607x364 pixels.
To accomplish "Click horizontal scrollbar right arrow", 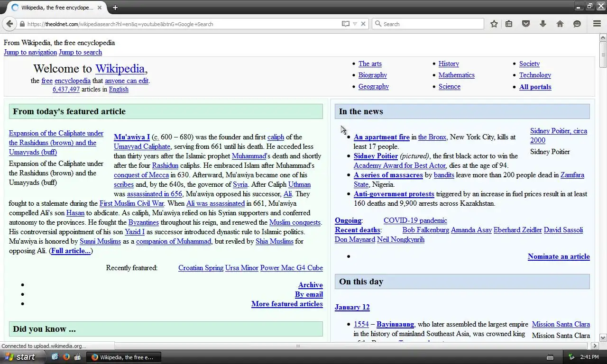I will coord(595,346).
